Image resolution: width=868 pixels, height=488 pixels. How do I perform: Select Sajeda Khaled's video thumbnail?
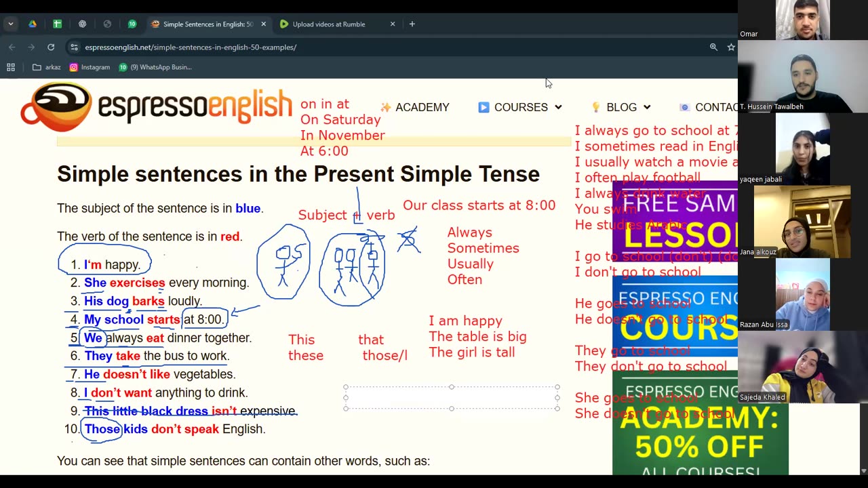click(803, 367)
